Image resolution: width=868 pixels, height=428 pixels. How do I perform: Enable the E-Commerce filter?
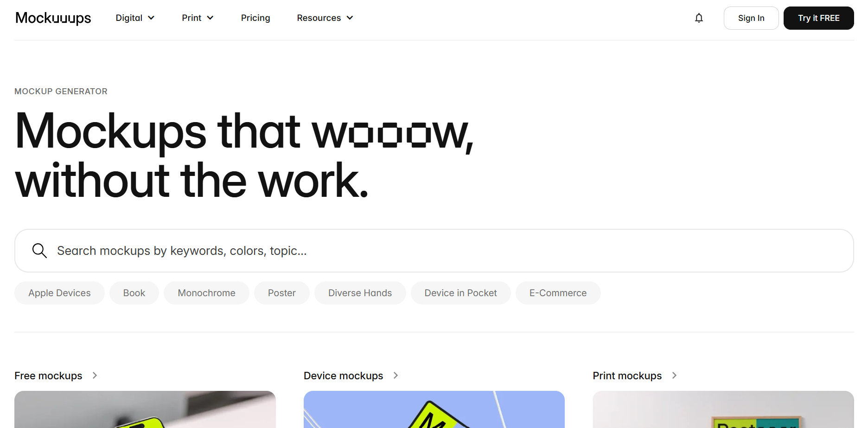(x=558, y=293)
